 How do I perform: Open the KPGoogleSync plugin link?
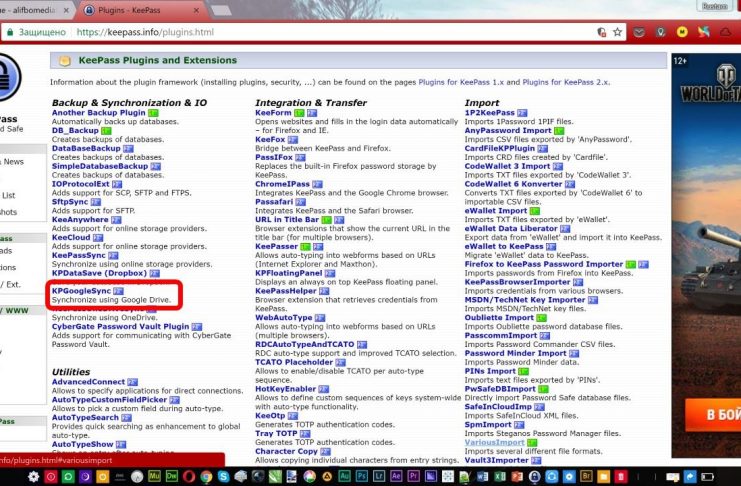[81, 291]
